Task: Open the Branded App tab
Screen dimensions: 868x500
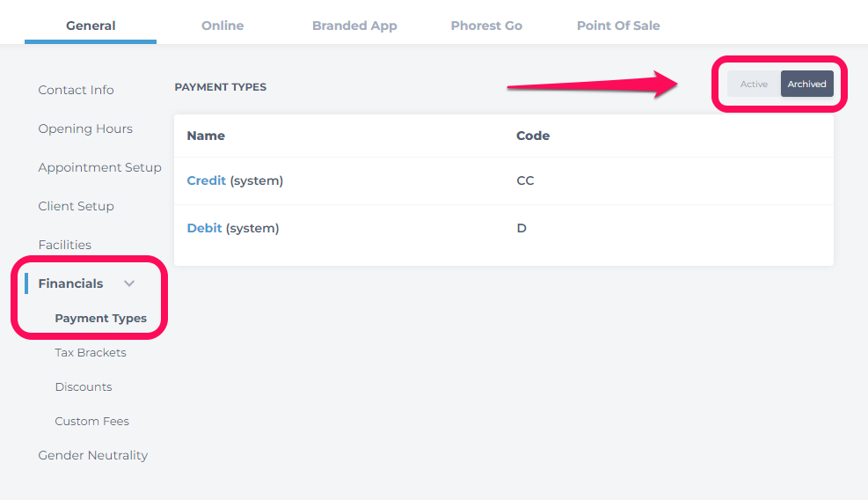Action: [354, 26]
